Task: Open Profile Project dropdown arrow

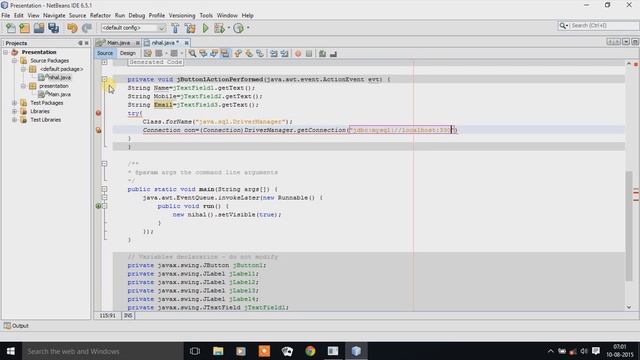Action: coord(248,28)
